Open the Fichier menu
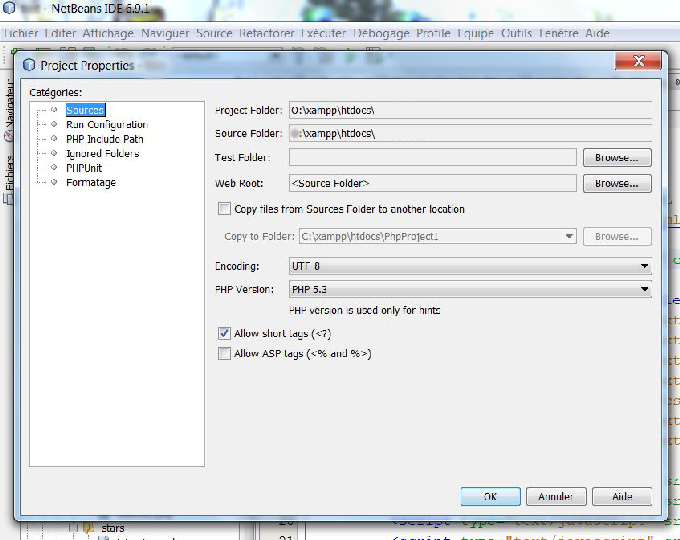Image resolution: width=680 pixels, height=540 pixels. tap(22, 33)
